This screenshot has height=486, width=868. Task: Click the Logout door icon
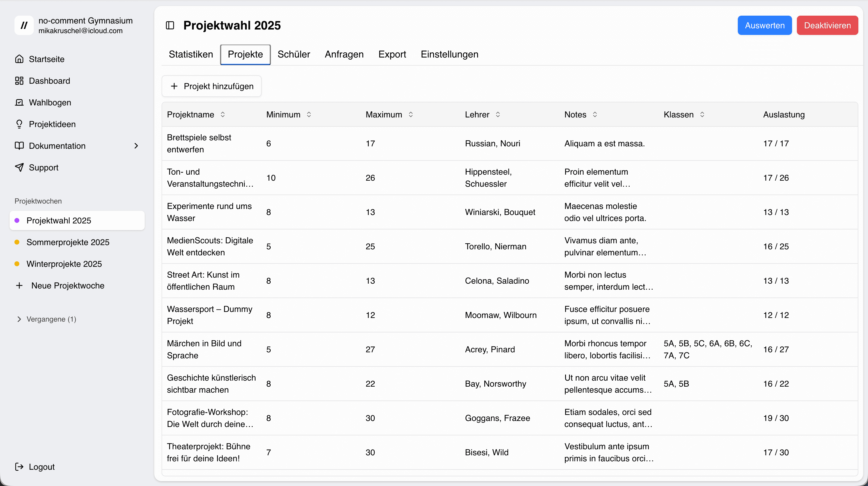pos(19,466)
